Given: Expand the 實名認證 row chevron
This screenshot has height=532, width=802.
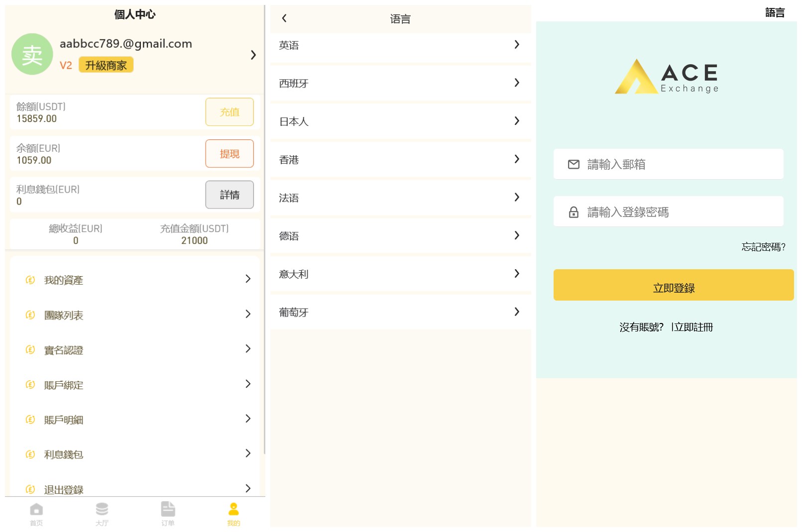Looking at the screenshot, I should (248, 349).
